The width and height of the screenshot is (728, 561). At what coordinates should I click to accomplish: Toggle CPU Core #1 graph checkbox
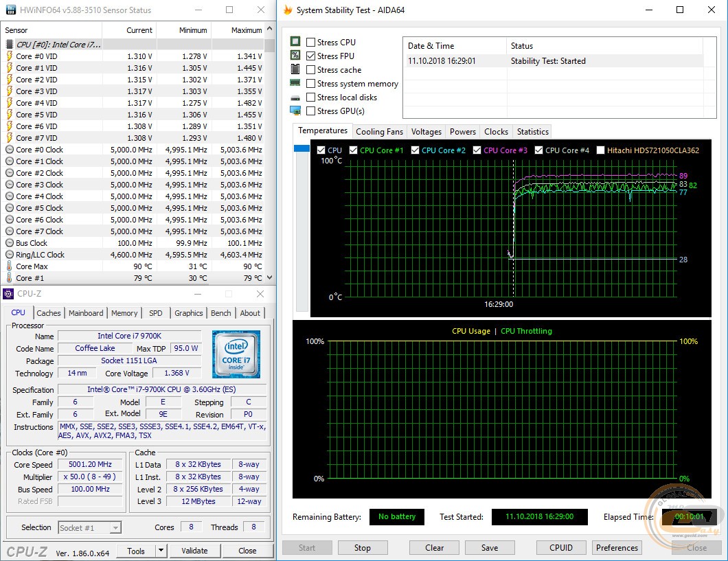coord(353,150)
